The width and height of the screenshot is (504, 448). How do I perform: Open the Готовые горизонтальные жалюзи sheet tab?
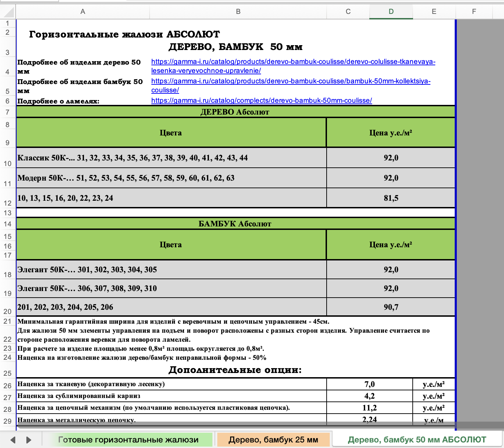tap(128, 440)
